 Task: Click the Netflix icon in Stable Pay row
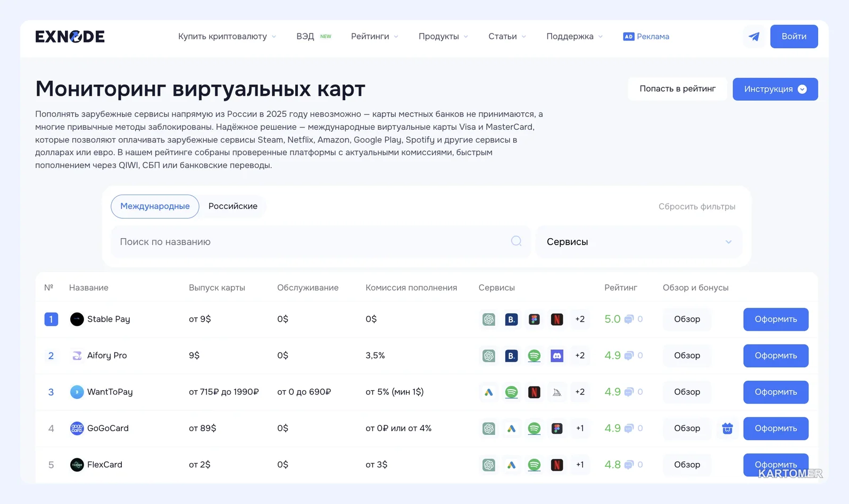click(x=557, y=319)
